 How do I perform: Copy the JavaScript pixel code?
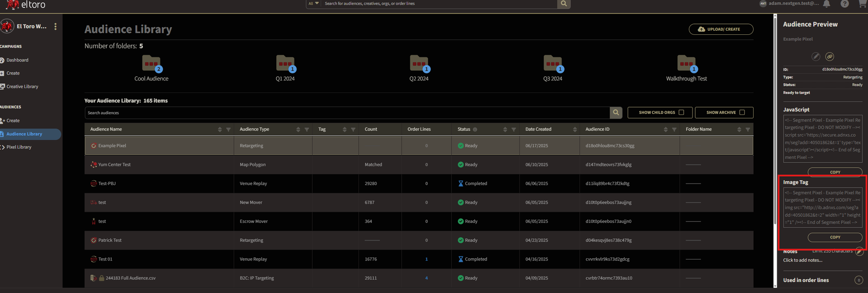(835, 172)
